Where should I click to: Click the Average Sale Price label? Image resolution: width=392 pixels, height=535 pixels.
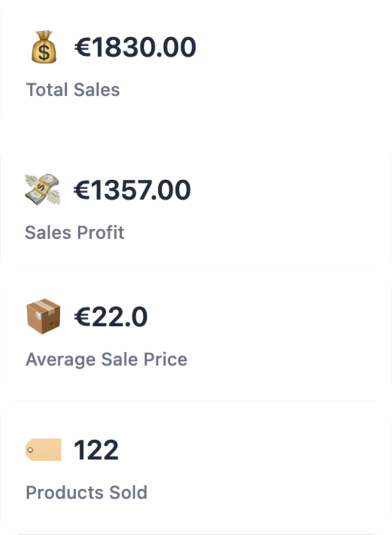[106, 359]
